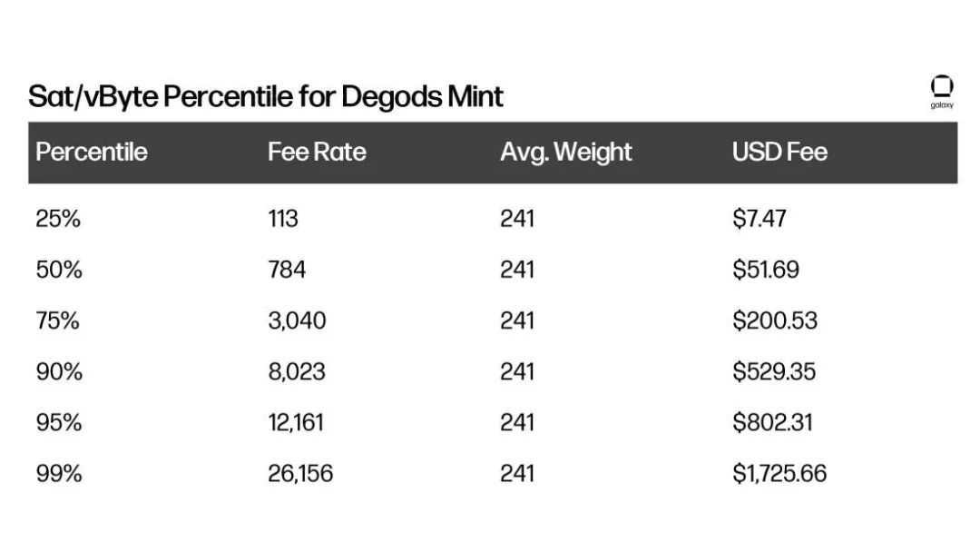Click the USD fee $7.47
Image resolution: width=980 pixels, height=552 pixels.
point(759,219)
